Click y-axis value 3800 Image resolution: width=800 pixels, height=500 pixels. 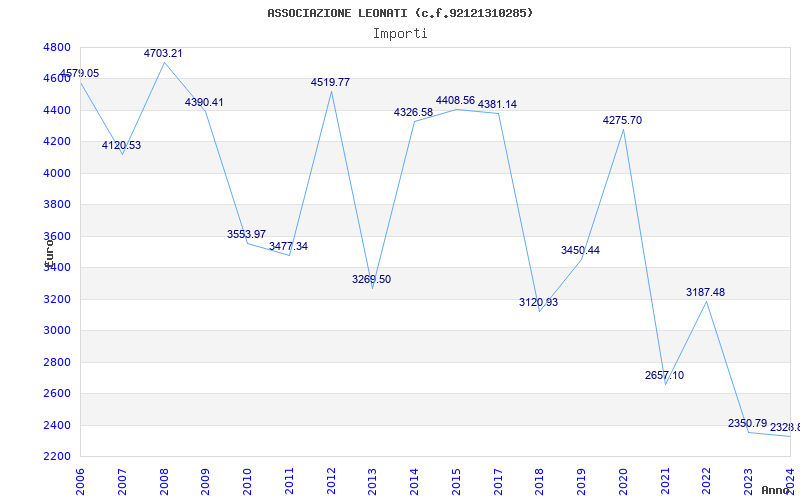coord(57,205)
